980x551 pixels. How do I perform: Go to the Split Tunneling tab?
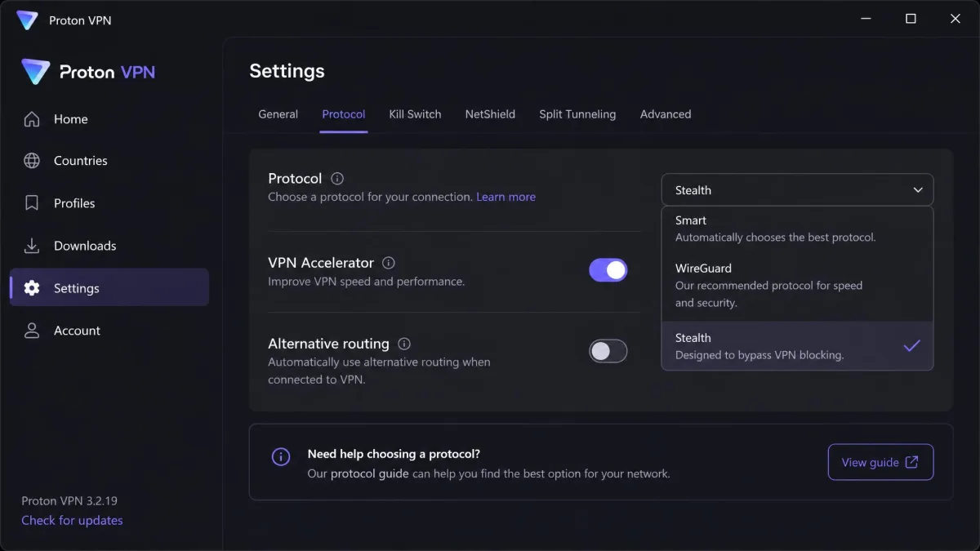(577, 114)
